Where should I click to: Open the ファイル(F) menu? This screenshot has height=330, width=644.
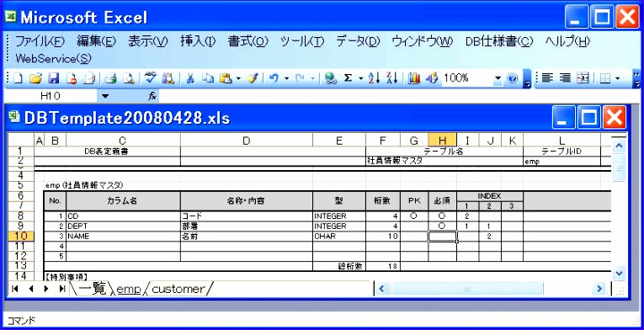coord(40,41)
